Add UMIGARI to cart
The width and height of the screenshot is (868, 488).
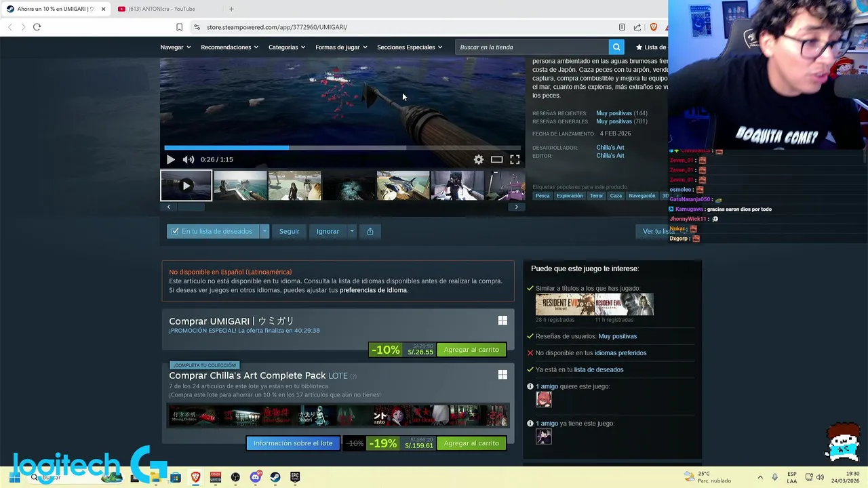(471, 350)
